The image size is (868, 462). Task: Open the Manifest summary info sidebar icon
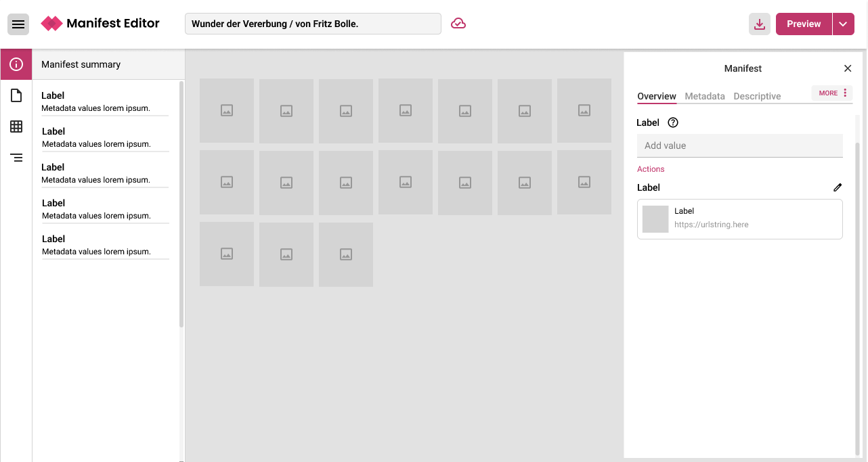point(16,64)
